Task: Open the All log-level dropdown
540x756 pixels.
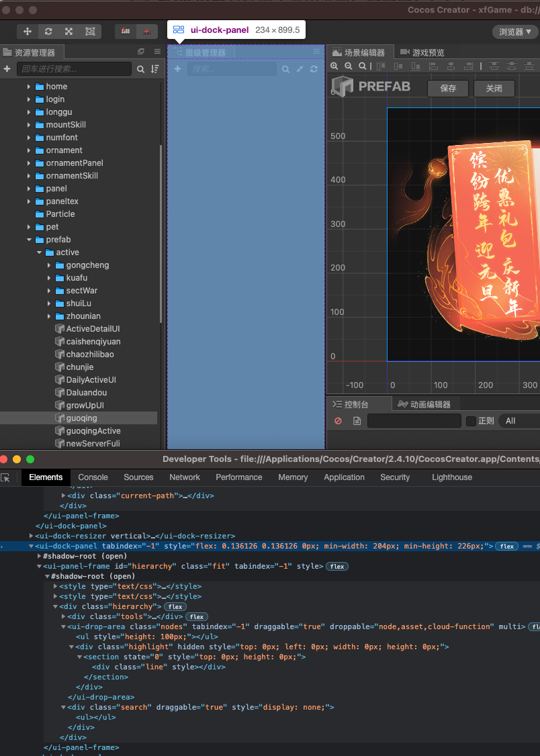Action: click(x=519, y=421)
